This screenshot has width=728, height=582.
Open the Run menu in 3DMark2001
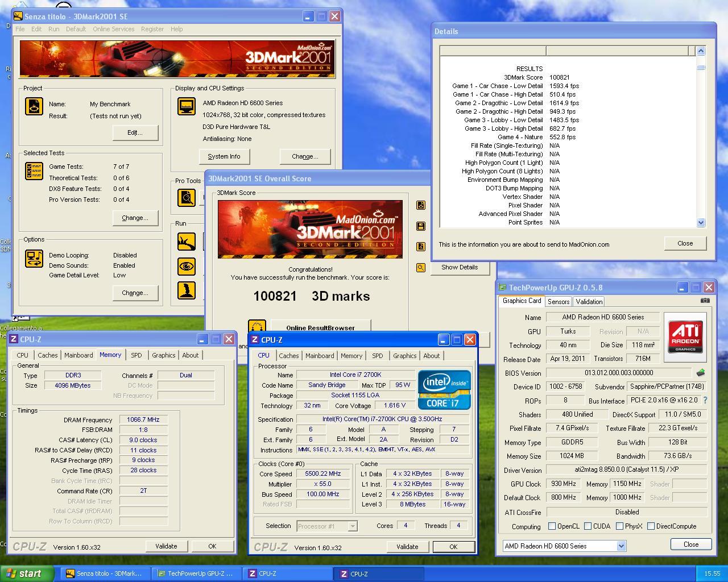coord(53,29)
